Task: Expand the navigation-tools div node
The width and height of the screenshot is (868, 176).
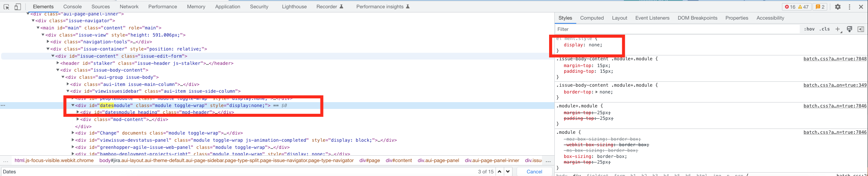Action: tap(48, 42)
